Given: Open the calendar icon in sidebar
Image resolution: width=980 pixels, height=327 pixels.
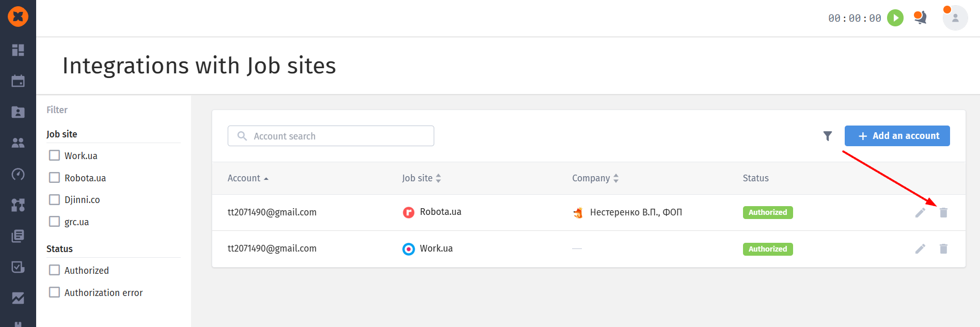Looking at the screenshot, I should click(18, 81).
